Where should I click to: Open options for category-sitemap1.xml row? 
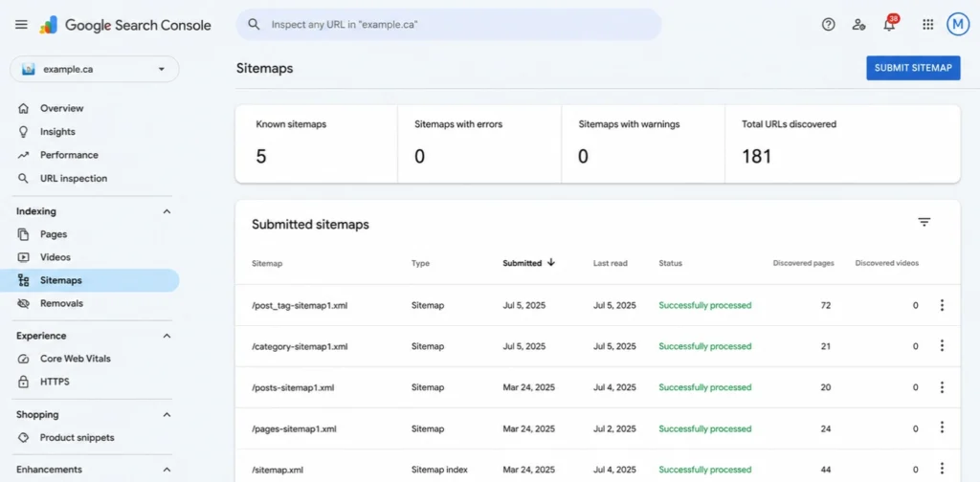pyautogui.click(x=942, y=346)
